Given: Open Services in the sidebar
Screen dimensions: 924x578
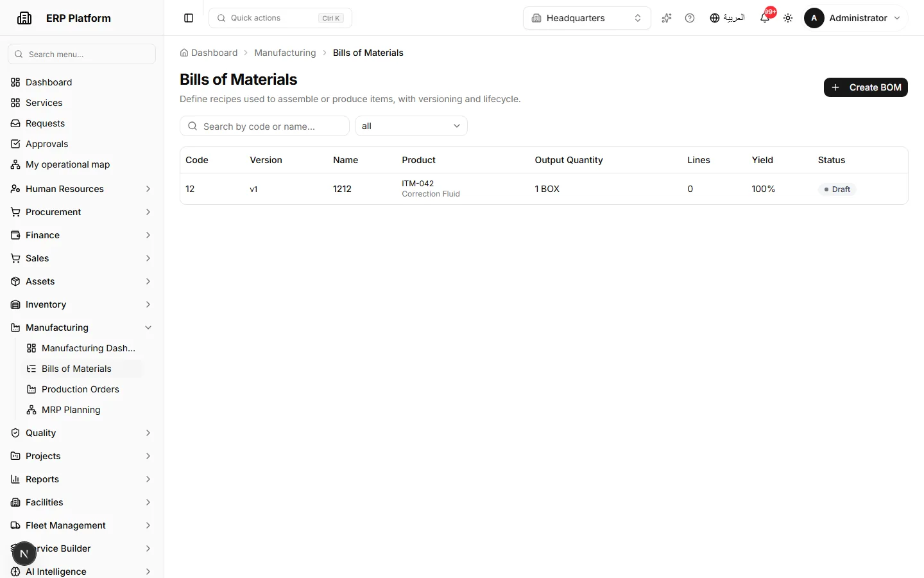Looking at the screenshot, I should 82,103.
